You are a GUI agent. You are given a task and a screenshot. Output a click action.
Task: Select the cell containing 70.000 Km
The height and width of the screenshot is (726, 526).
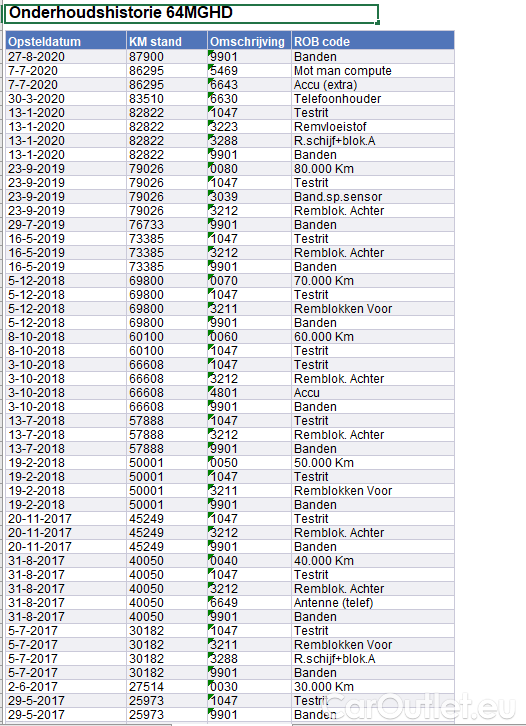pyautogui.click(x=373, y=281)
